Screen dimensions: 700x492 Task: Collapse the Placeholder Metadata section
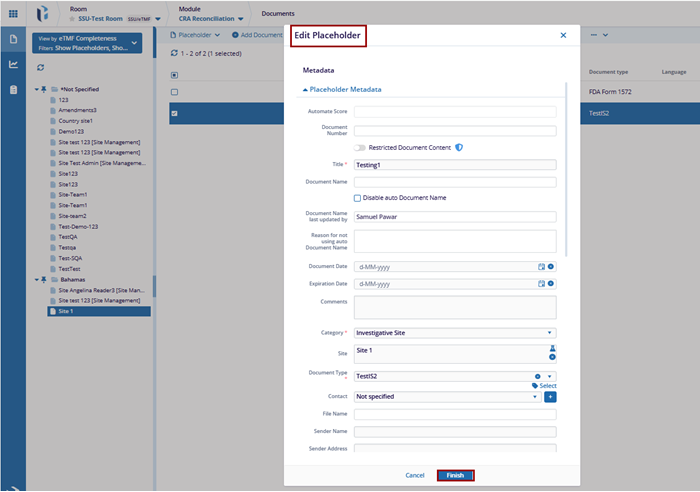click(305, 90)
